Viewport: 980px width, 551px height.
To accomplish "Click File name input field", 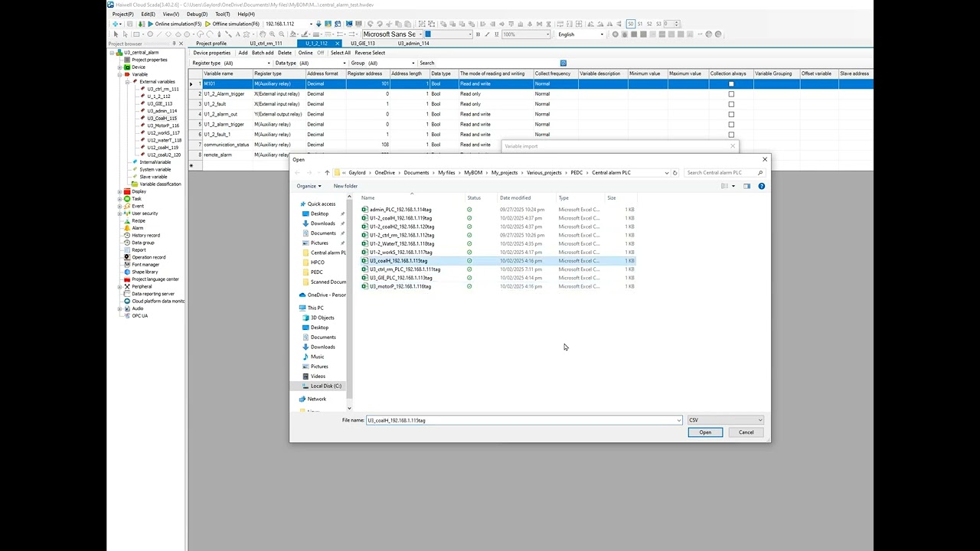I will [524, 420].
